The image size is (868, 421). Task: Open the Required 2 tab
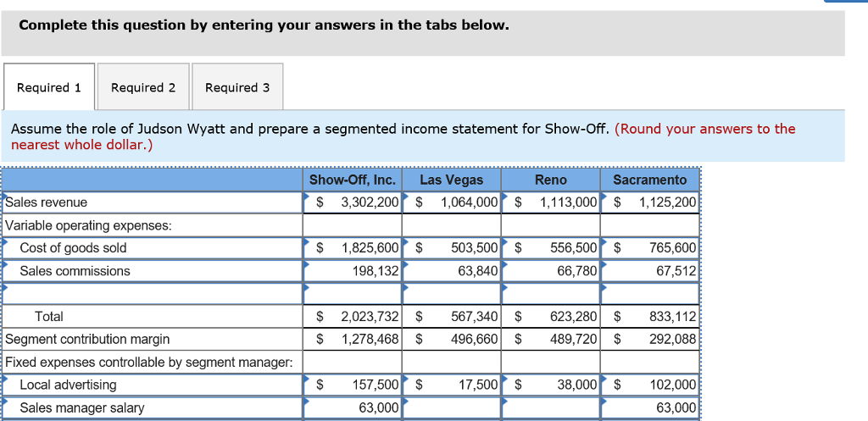[x=143, y=87]
